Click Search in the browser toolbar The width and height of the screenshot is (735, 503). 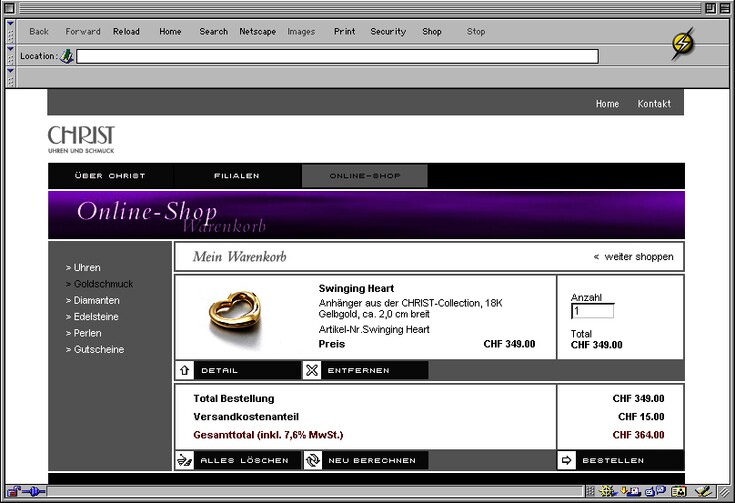[213, 31]
